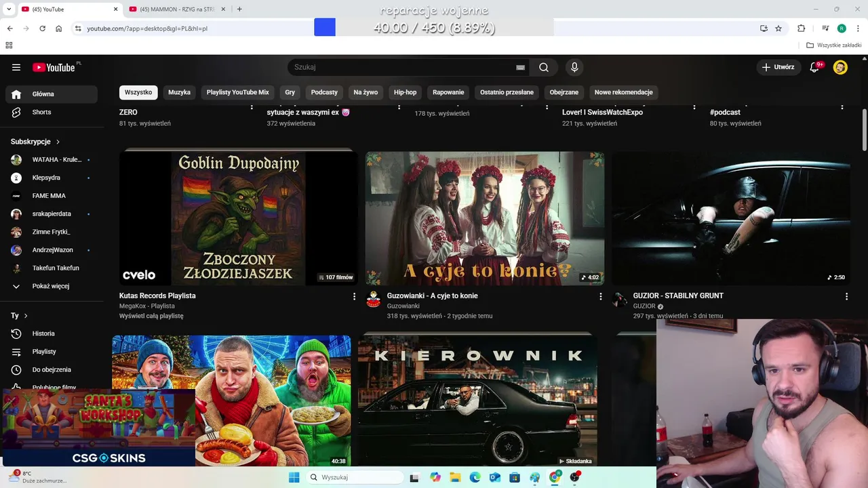Open Chrome media controls icon
Viewport: 868px width, 488px height.
(825, 28)
